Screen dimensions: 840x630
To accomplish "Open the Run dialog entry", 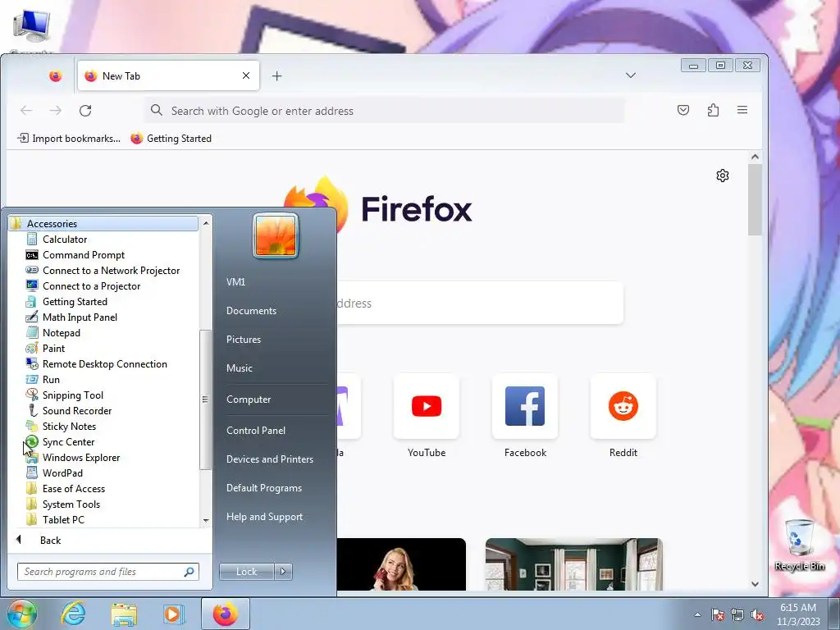I will pyautogui.click(x=51, y=379).
